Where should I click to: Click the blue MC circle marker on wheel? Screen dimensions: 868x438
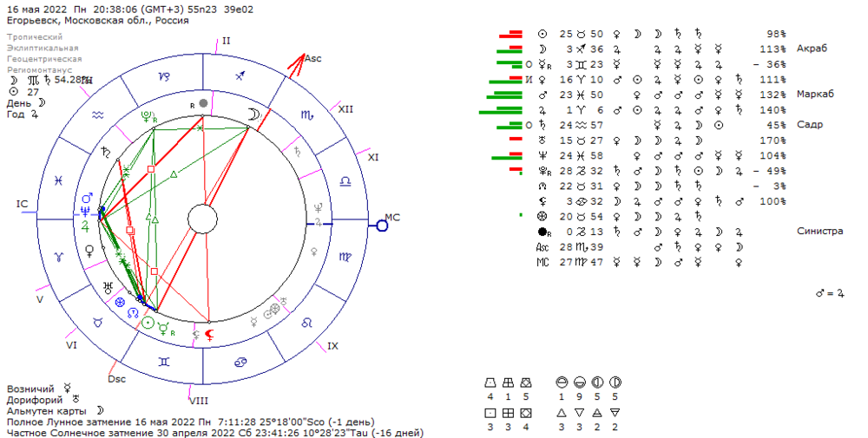(381, 226)
